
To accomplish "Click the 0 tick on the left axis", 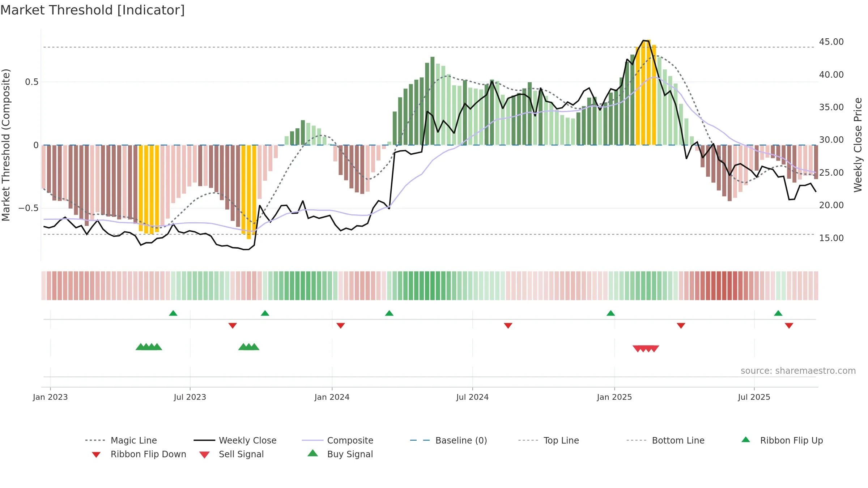I will tap(36, 145).
